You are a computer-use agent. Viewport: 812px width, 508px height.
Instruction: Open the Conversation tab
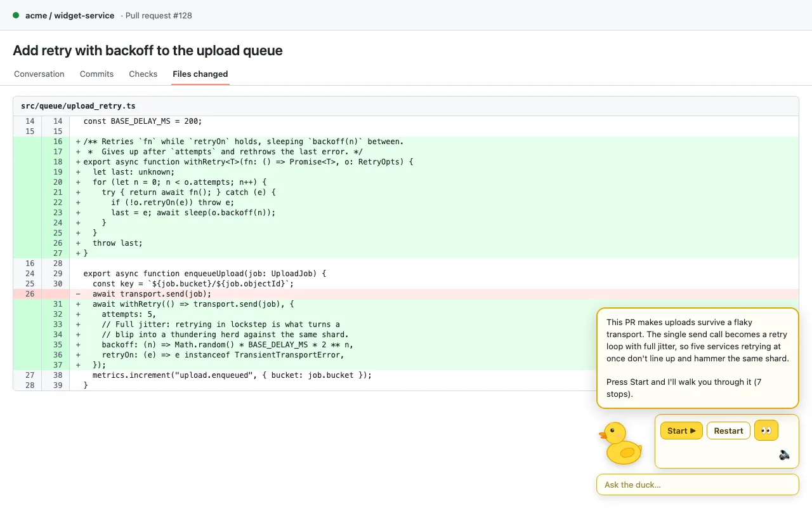[39, 74]
